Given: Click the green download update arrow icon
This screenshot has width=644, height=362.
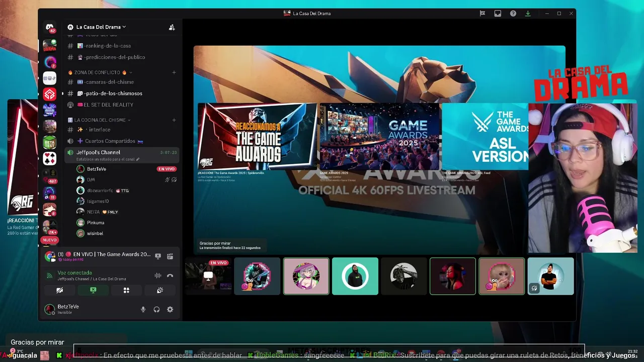Looking at the screenshot, I should [x=528, y=14].
